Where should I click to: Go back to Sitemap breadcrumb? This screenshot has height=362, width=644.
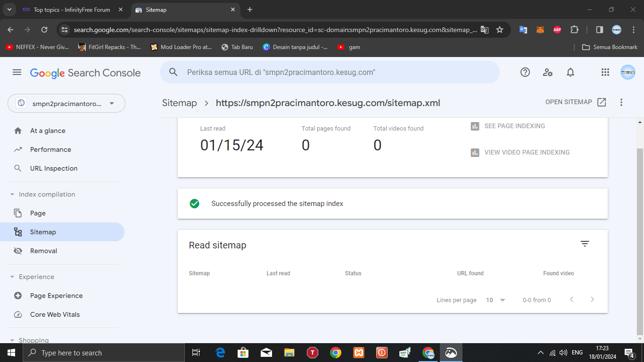[180, 103]
